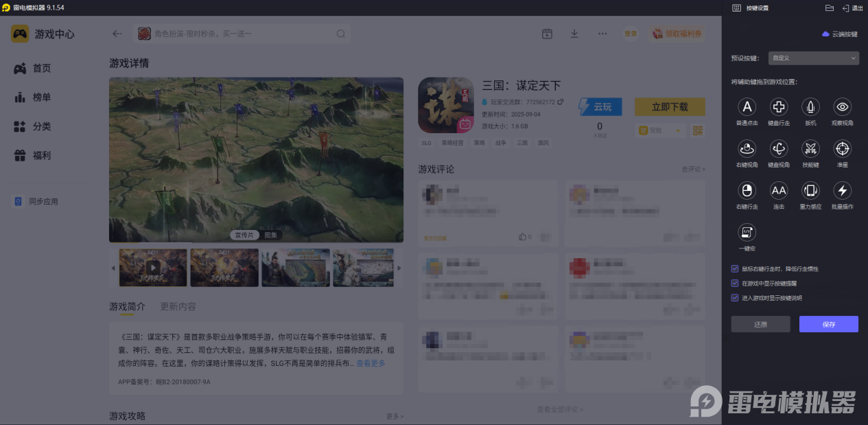Open the folder icon in key settings header
This screenshot has width=868, height=425.
pos(829,8)
